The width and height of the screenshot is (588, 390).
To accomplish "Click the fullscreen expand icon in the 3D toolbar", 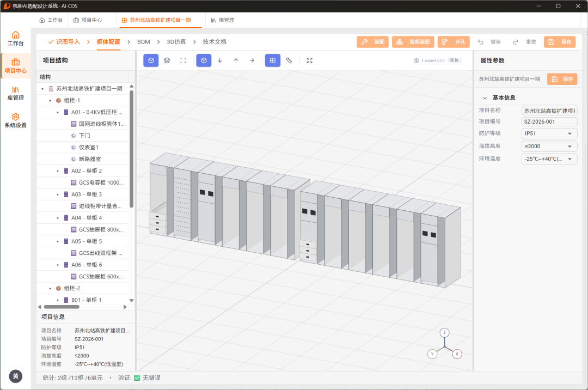I will (x=309, y=60).
